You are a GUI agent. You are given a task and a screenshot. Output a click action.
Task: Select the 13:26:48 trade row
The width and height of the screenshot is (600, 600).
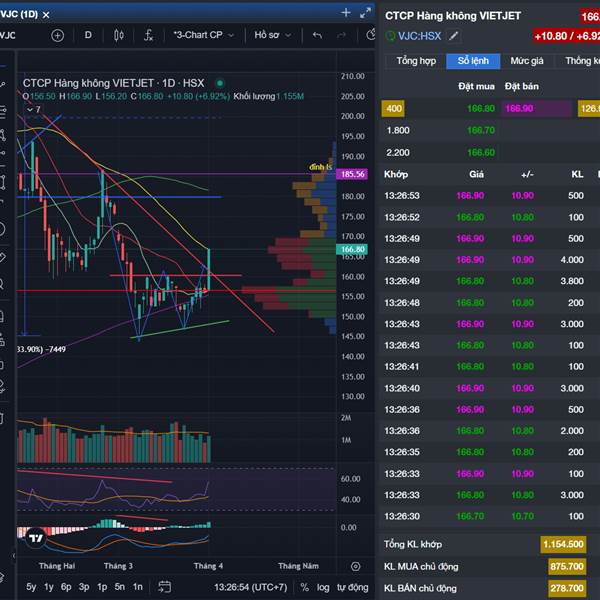(x=490, y=303)
